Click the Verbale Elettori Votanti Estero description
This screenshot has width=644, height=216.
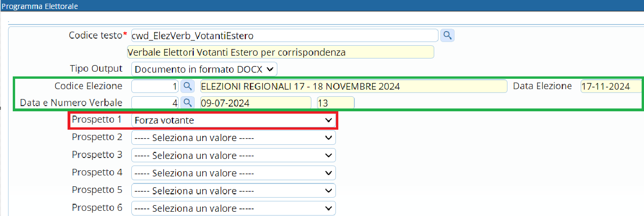281,52
